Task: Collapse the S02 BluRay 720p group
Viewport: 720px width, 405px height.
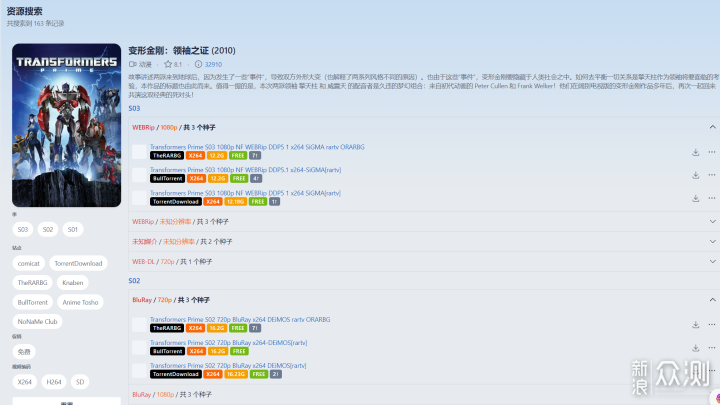Action: tap(712, 300)
